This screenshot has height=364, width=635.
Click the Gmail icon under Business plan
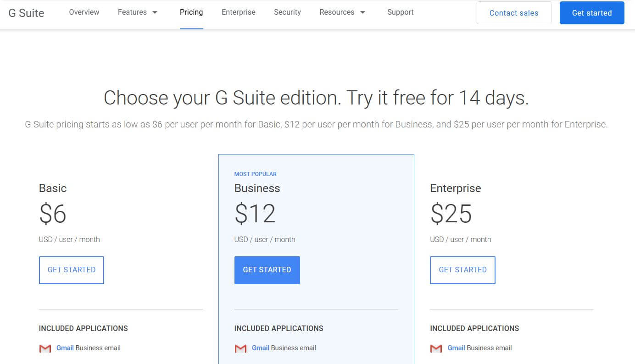tap(240, 348)
